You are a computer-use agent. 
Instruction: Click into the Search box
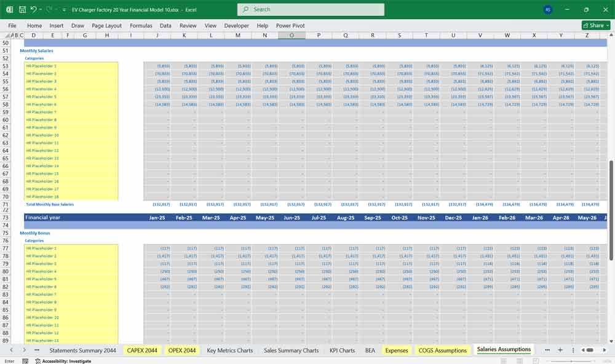311,10
